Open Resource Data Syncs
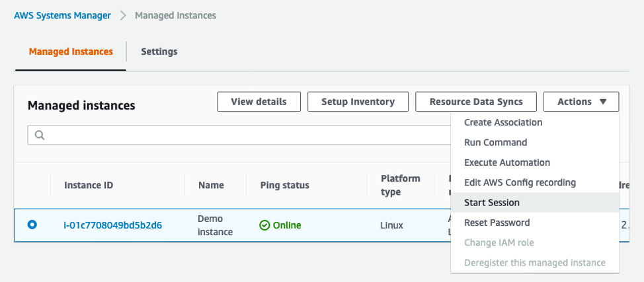 [476, 102]
